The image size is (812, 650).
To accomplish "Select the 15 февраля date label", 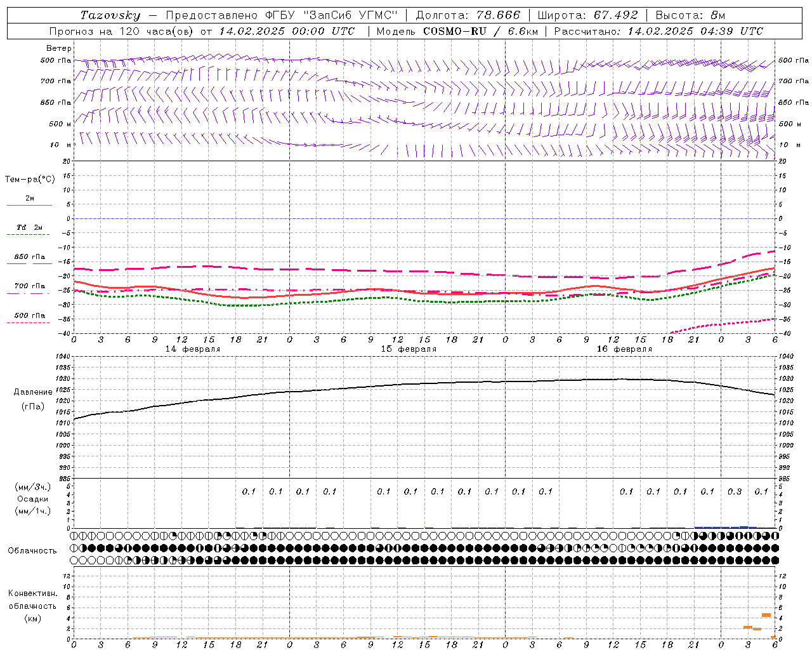I will click(409, 349).
